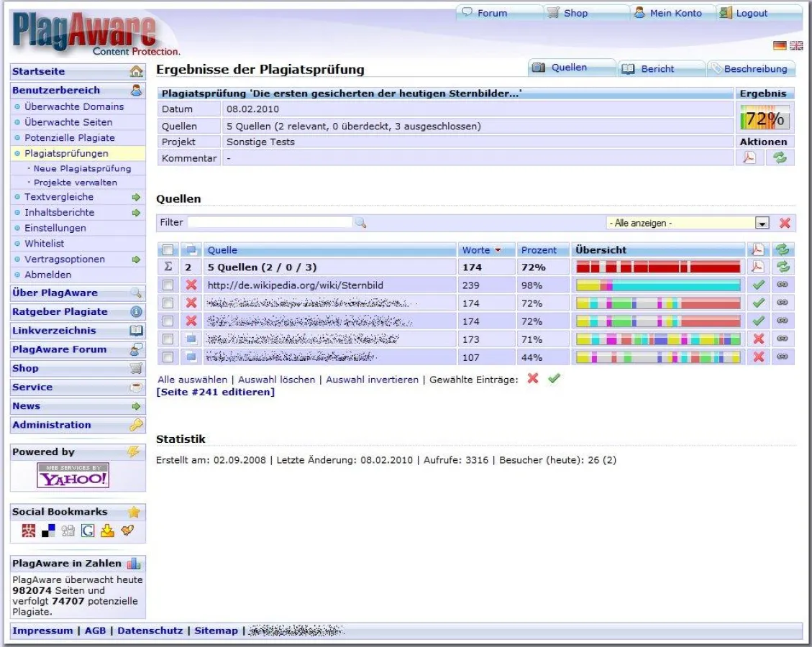Screen dimensions: 812x647
Task: Open 'Projekte verwalten' in the sidebar
Action: (75, 182)
